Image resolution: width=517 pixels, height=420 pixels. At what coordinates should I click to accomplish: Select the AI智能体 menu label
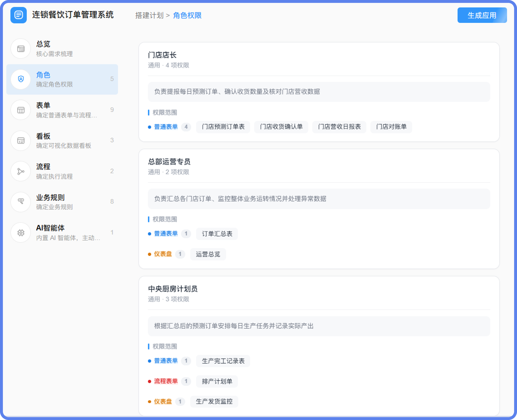pos(50,228)
